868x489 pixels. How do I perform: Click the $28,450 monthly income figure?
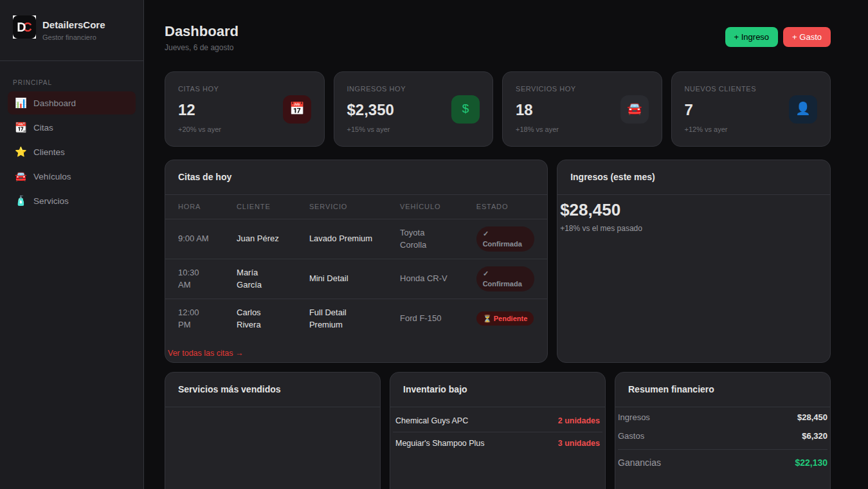point(590,210)
